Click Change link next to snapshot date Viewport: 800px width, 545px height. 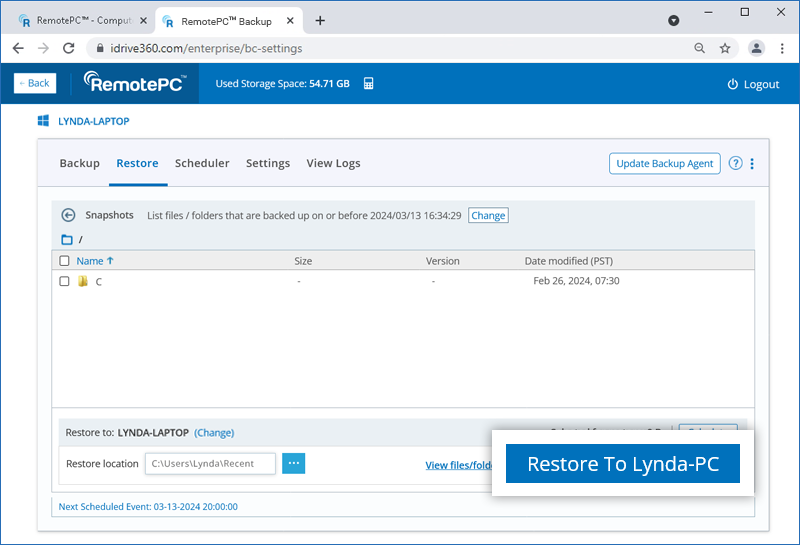488,215
